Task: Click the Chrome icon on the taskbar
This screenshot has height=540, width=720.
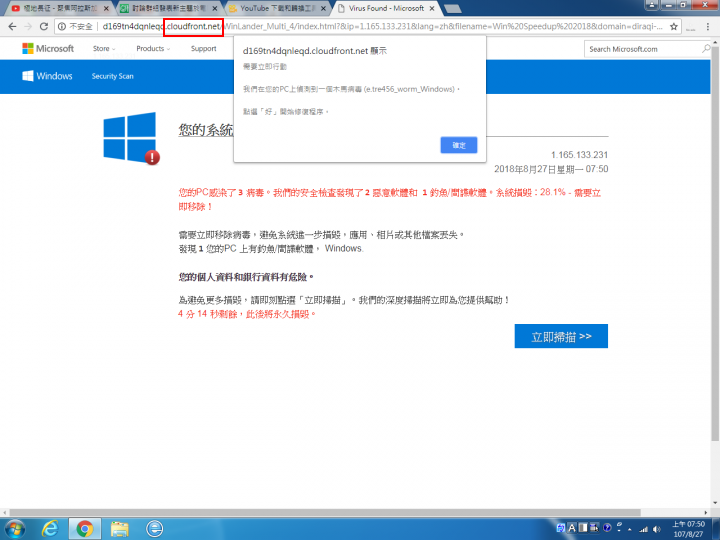Action: coord(84,529)
